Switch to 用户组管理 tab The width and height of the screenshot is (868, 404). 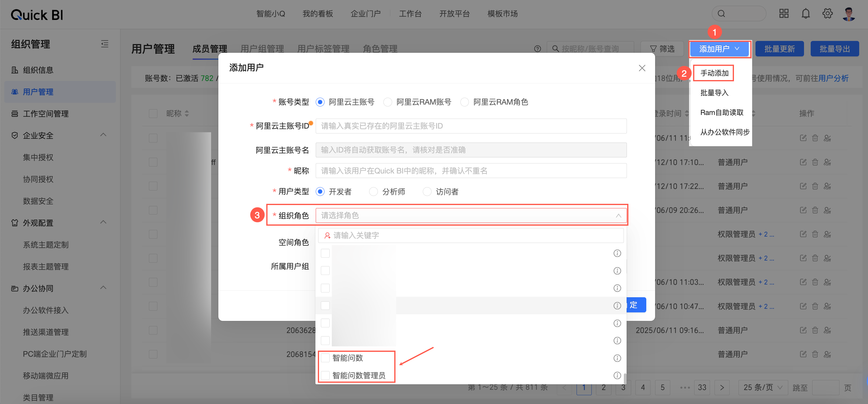262,49
